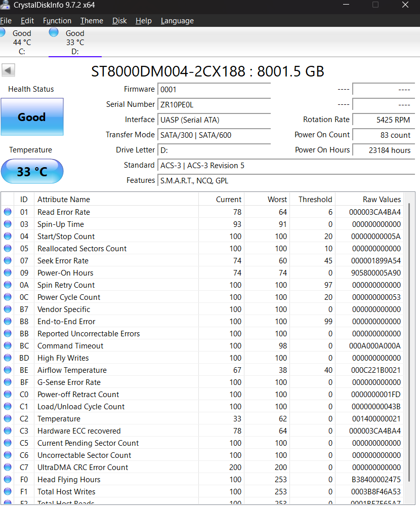This screenshot has width=420, height=507.
Task: Click the CrystalDiskInfo app icon in title bar
Action: tap(5, 6)
